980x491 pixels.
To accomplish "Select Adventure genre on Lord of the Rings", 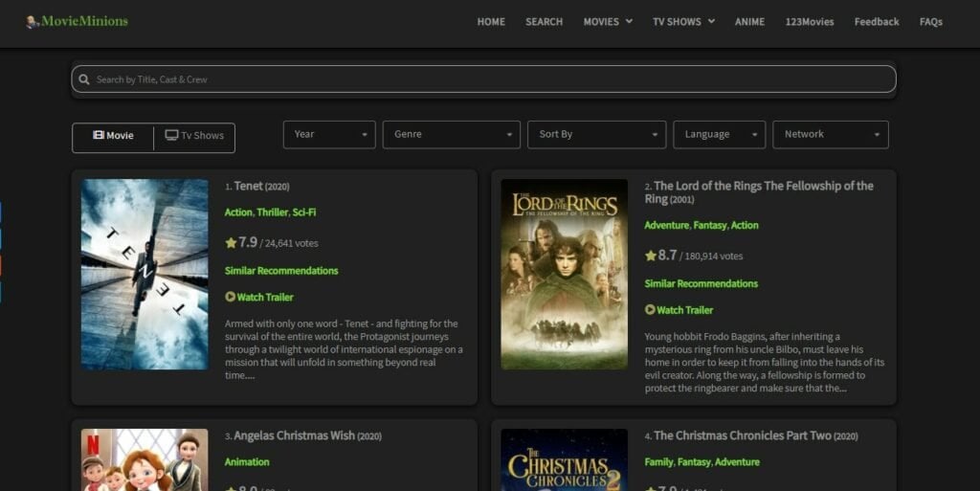I will (667, 226).
